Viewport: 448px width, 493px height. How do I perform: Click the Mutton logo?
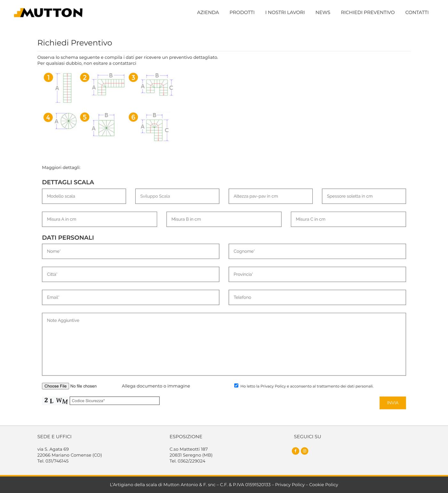coord(48,12)
